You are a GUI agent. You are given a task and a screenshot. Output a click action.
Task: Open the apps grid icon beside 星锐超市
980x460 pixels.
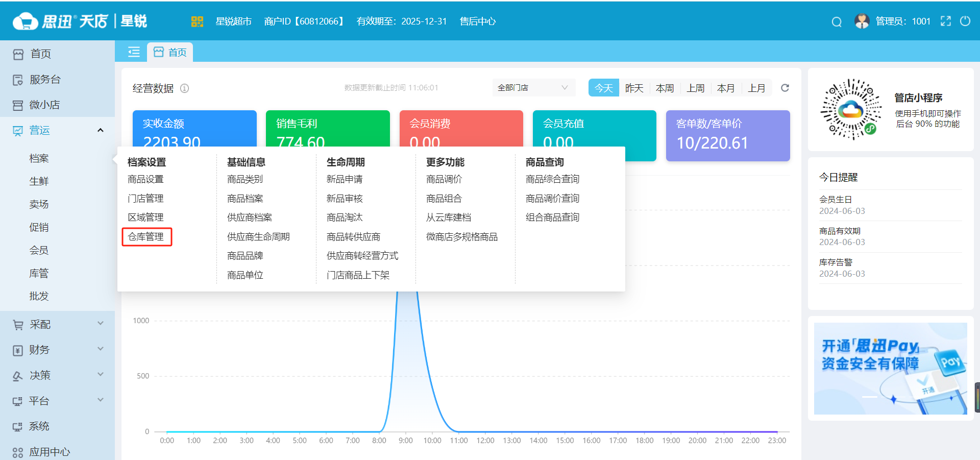tap(197, 21)
